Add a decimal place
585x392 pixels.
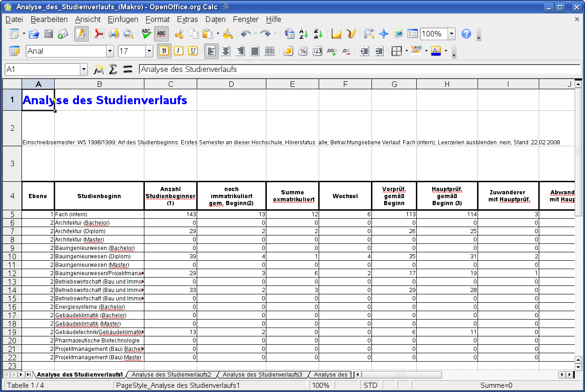coord(332,51)
